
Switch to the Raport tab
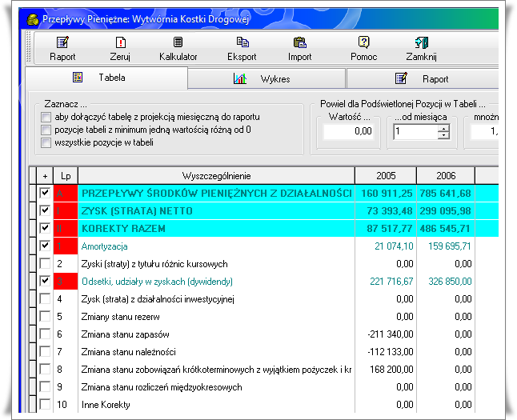(424, 79)
